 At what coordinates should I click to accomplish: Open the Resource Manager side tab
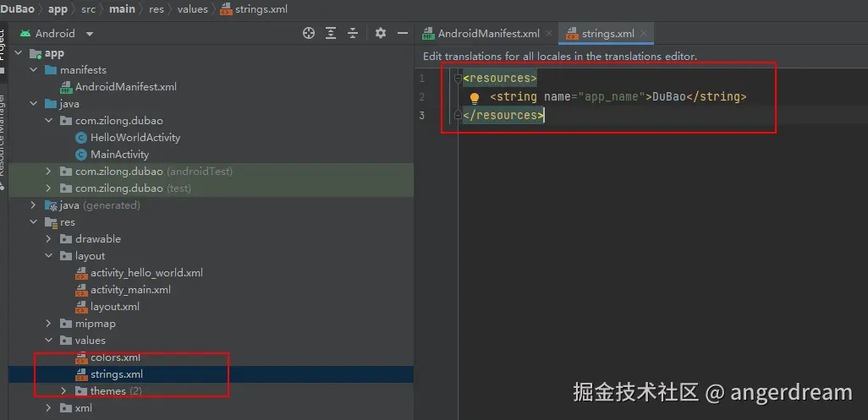point(3,141)
